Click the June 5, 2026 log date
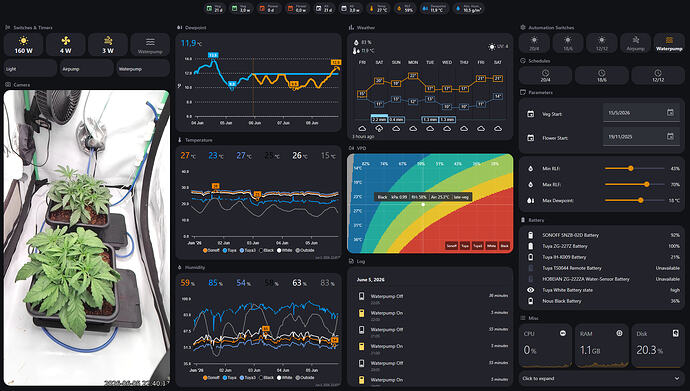Image resolution: width=690 pixels, height=391 pixels. click(371, 280)
